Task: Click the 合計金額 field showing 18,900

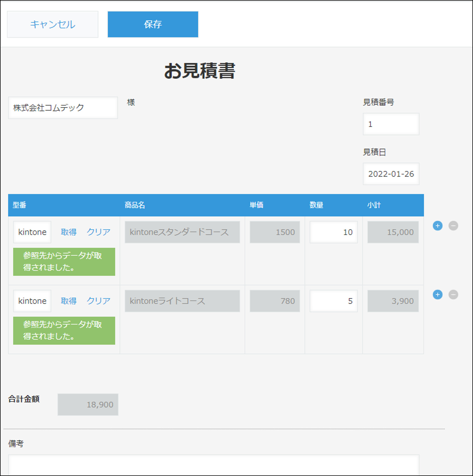Action: tap(88, 404)
